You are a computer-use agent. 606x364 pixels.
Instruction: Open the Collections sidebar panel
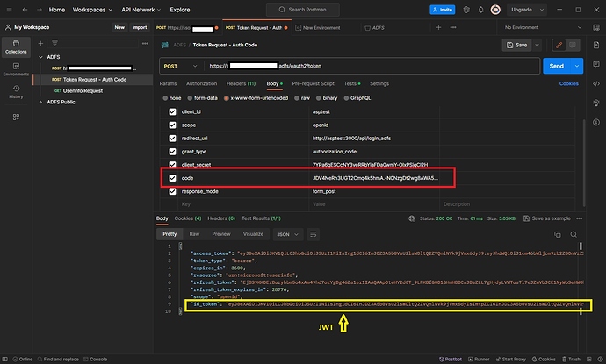tap(16, 47)
